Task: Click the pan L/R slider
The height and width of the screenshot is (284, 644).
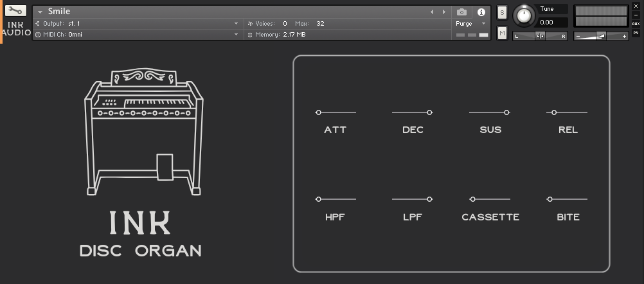Action: [540, 36]
